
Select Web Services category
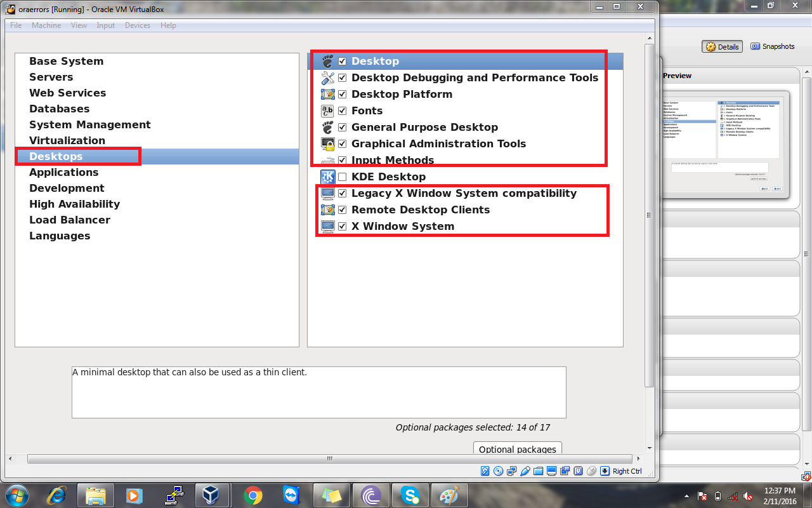(x=67, y=93)
